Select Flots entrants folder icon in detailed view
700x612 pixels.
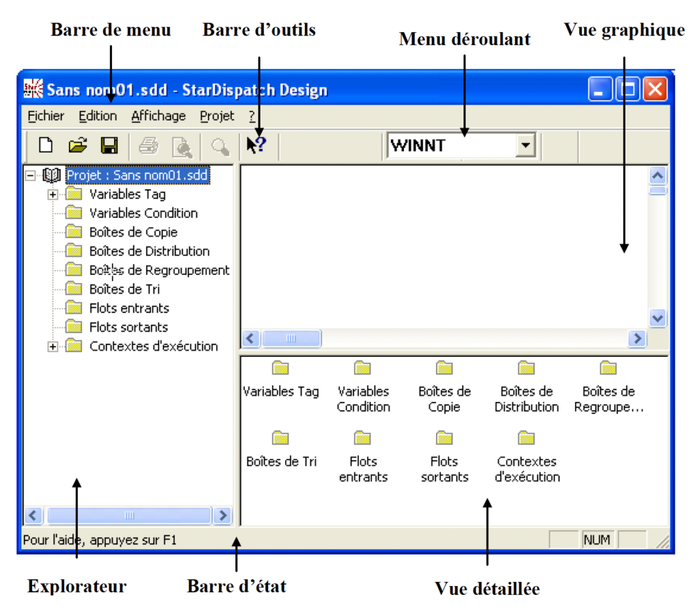(x=362, y=438)
